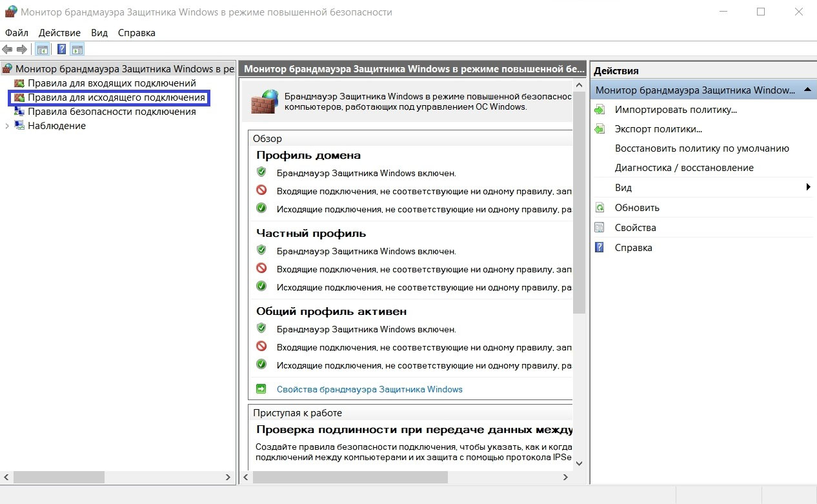Image resolution: width=817 pixels, height=504 pixels.
Task: Click green check icon under Профиль домена
Action: click(261, 208)
